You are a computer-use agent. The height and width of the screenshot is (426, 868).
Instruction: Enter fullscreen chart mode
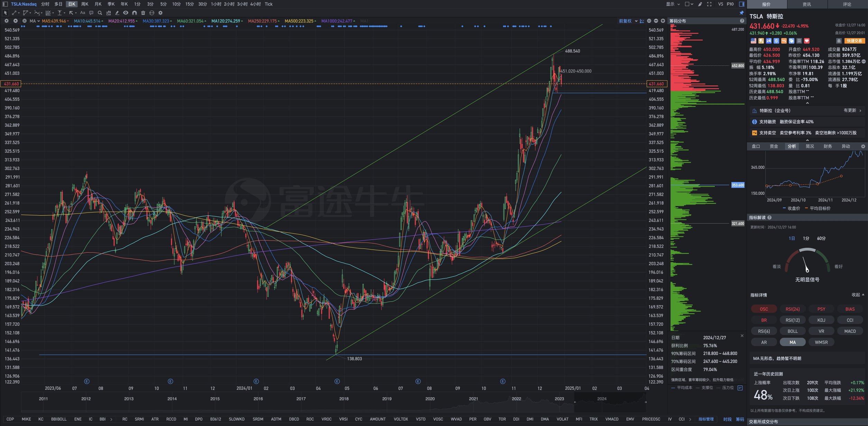pyautogui.click(x=709, y=4)
